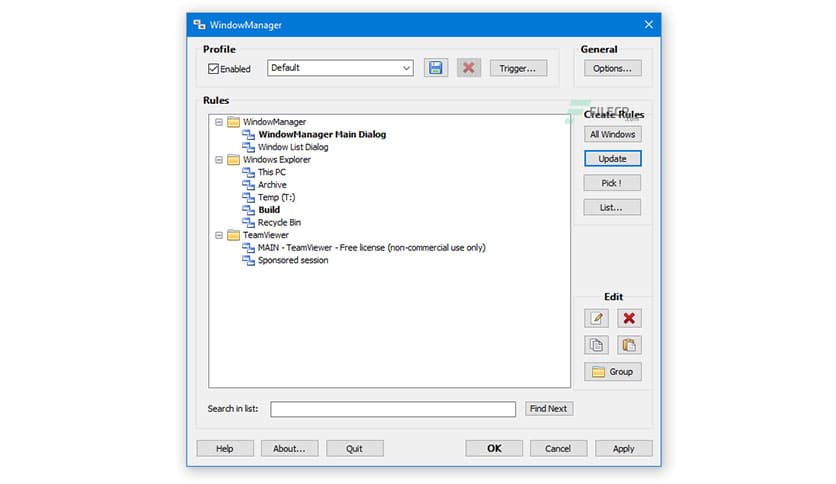The height and width of the screenshot is (484, 836).
Task: Select the TeamViewer group label
Action: pos(266,235)
